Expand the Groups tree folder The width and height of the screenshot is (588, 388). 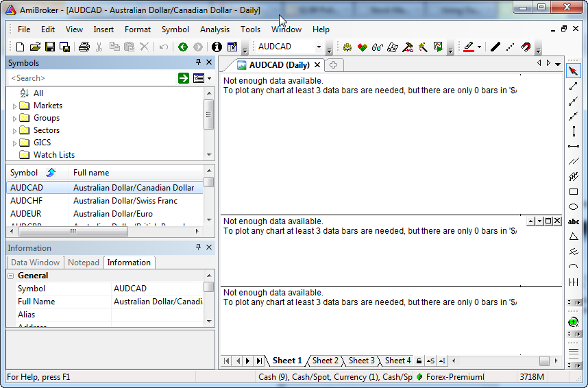(x=14, y=119)
